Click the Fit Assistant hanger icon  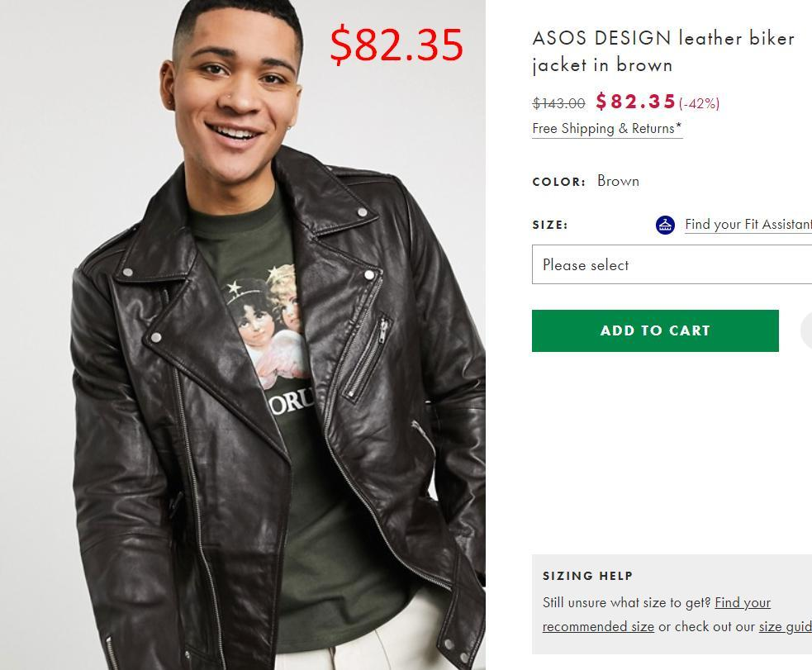point(665,225)
